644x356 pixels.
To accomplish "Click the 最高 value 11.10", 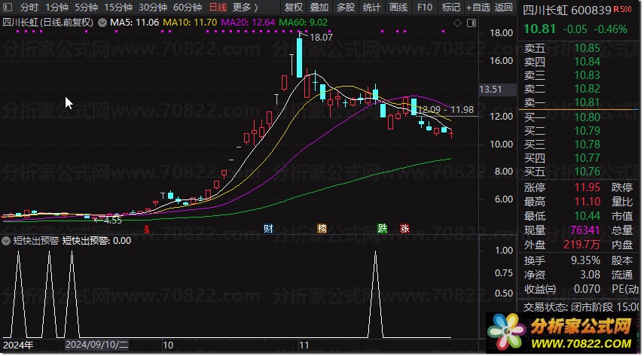I will pos(588,202).
